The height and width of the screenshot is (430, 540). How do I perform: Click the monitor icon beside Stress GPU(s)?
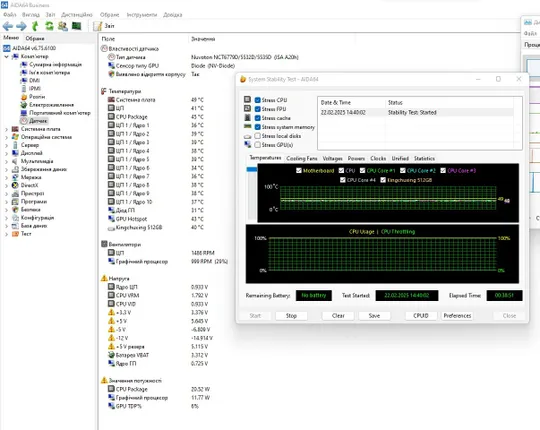(x=247, y=145)
